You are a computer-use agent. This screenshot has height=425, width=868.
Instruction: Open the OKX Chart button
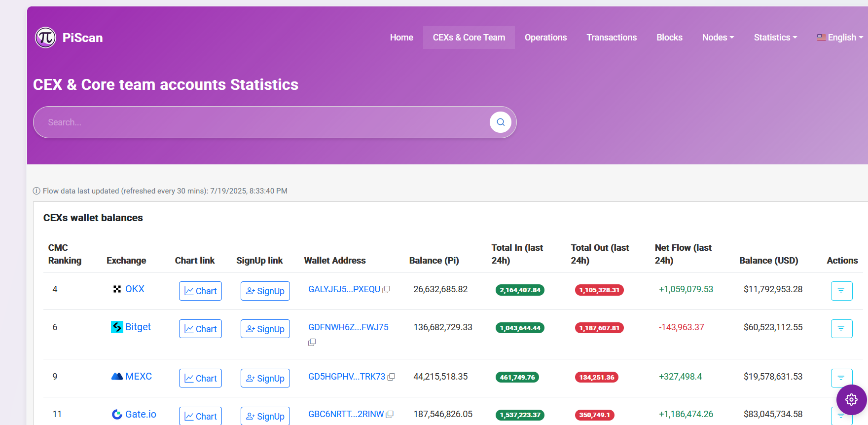pos(200,291)
